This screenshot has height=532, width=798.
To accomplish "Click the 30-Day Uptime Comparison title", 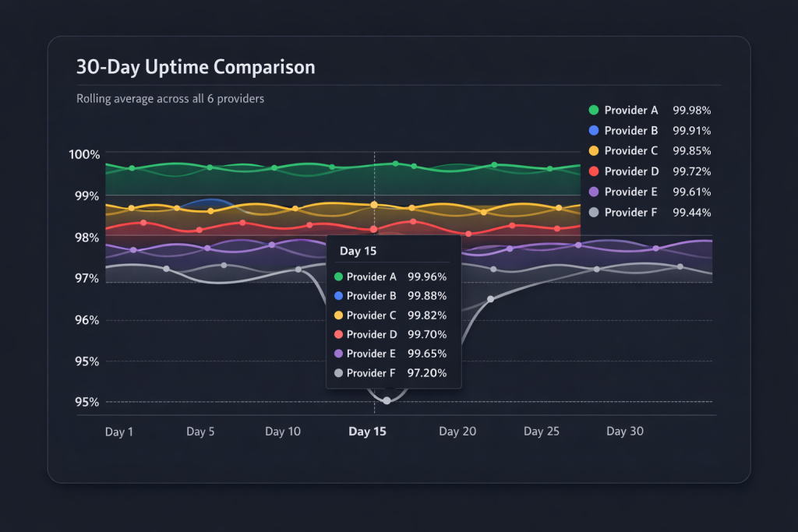I will [196, 67].
